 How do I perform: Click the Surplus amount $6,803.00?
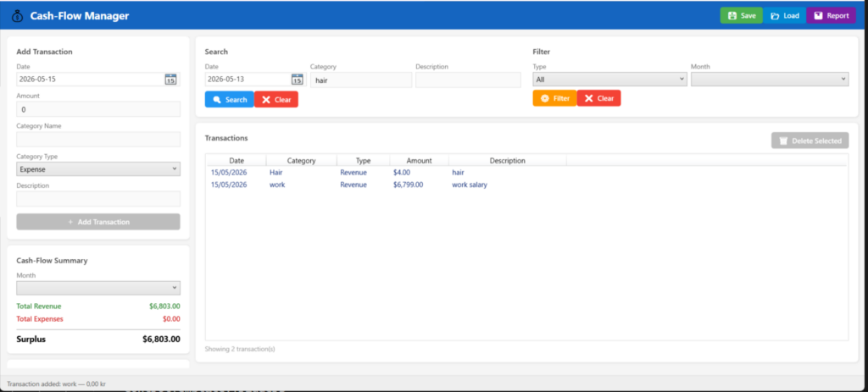point(161,340)
